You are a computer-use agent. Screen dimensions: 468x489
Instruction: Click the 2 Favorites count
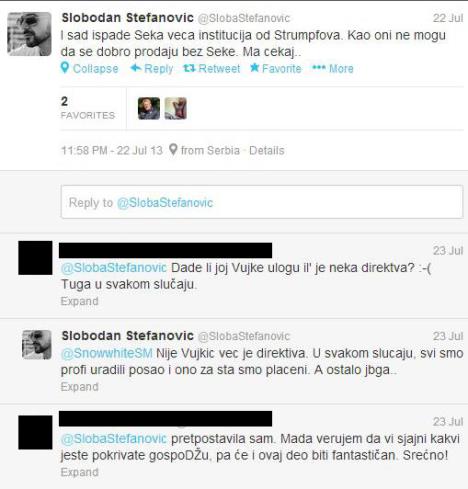click(88, 108)
